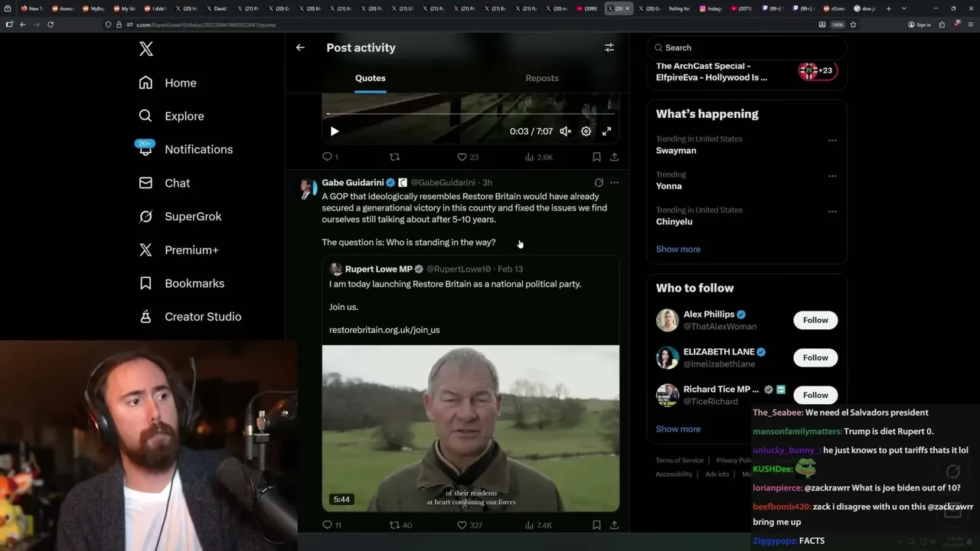Click the Grok icon on Gabe Guidarini's post

click(x=599, y=183)
